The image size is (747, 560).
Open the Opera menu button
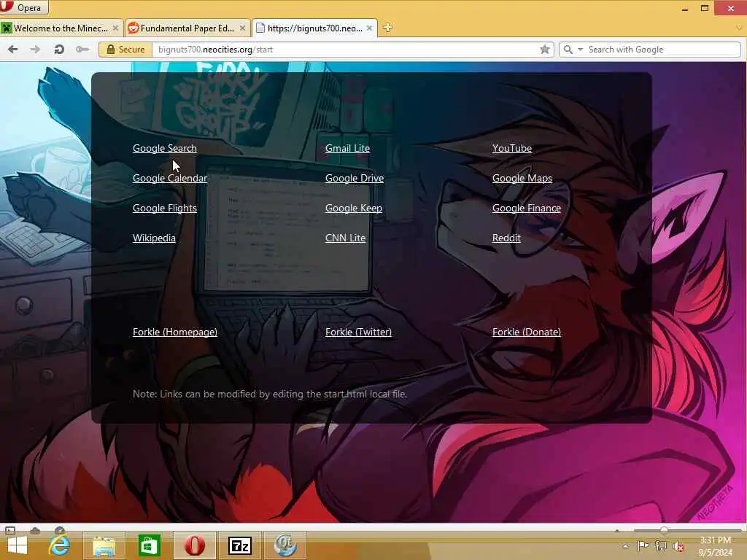pyautogui.click(x=24, y=7)
